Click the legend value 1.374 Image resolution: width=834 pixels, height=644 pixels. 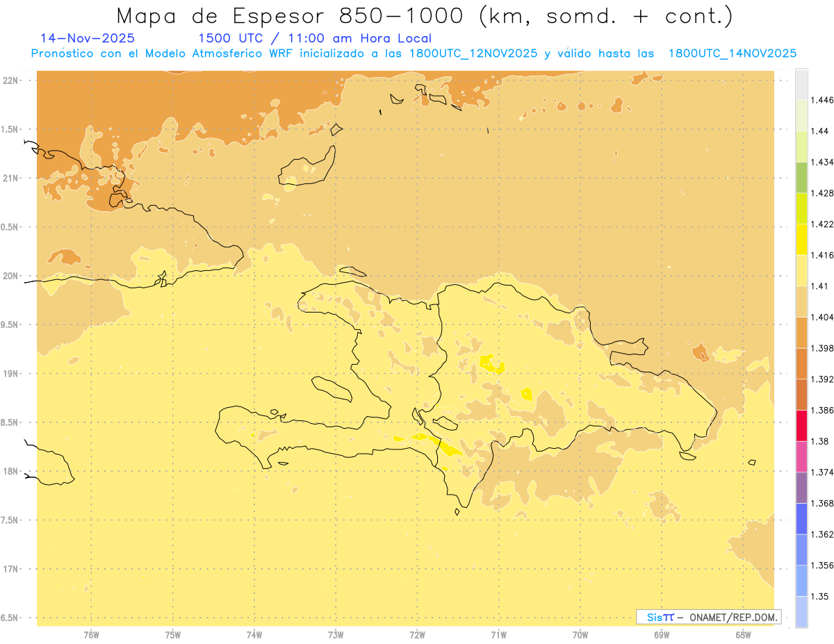[822, 472]
